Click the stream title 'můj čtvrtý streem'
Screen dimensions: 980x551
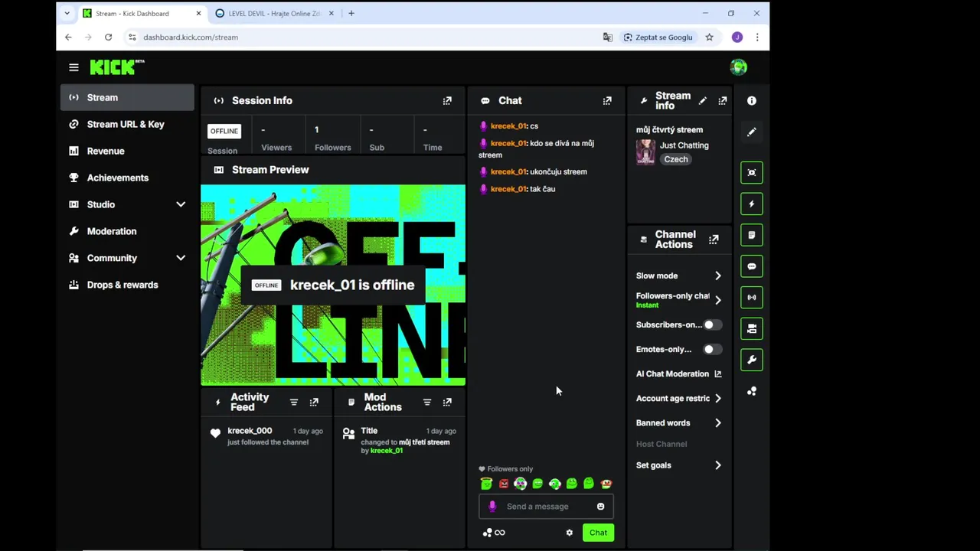[x=669, y=129]
